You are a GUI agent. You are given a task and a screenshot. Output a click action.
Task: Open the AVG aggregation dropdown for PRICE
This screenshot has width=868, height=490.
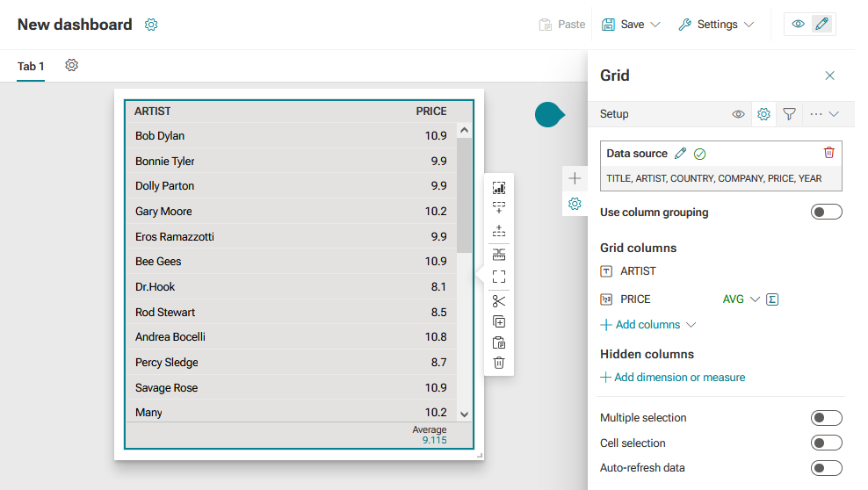click(741, 299)
